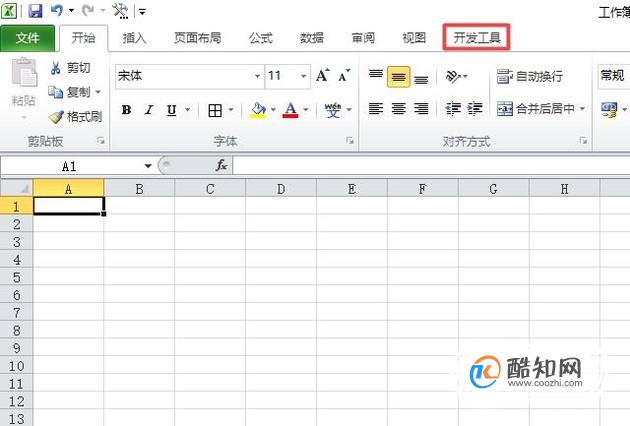Expand 合并后居中 dropdown arrow
630x426 pixels.
click(x=582, y=109)
